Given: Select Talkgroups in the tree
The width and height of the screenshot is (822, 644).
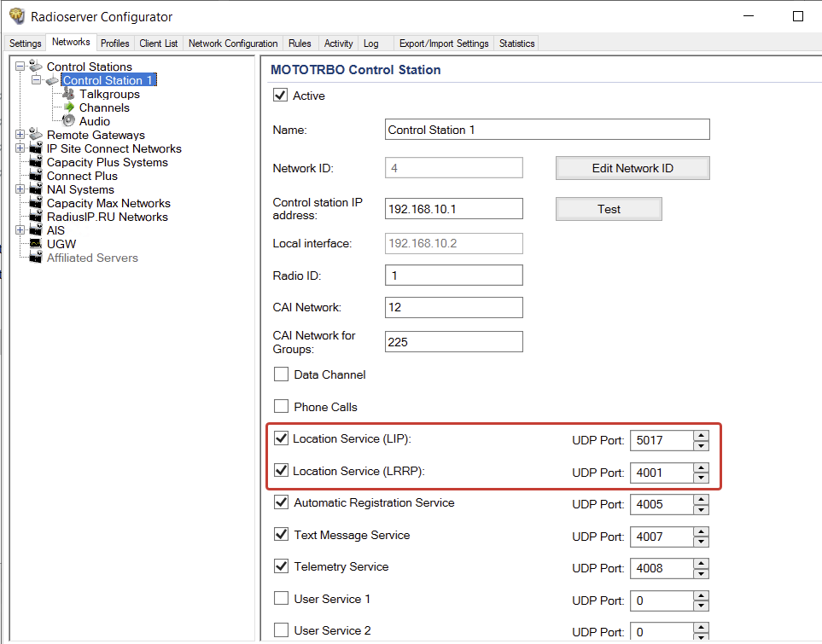Looking at the screenshot, I should [x=109, y=94].
